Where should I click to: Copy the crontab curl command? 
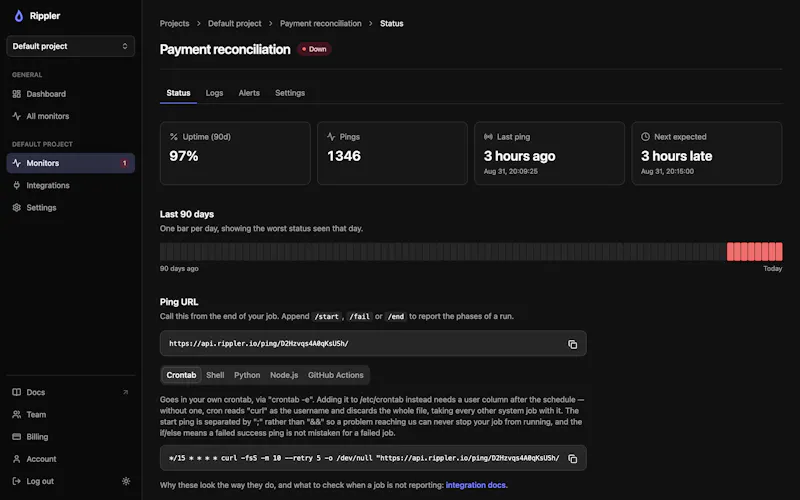(572, 459)
